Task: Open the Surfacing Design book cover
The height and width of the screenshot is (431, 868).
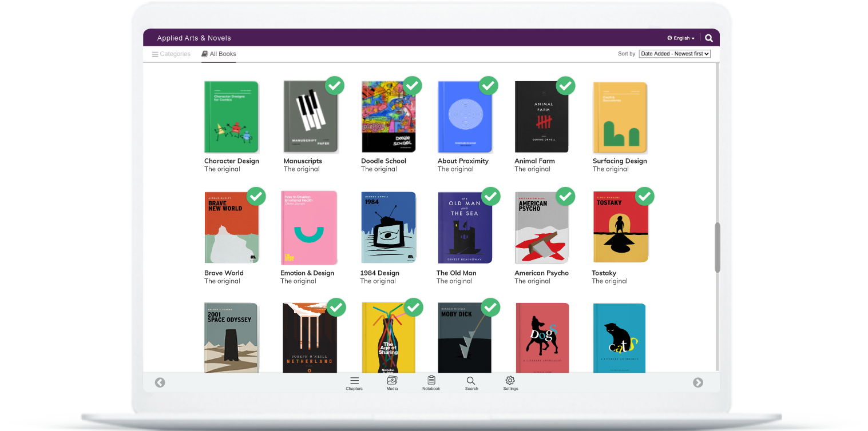Action: (620, 117)
